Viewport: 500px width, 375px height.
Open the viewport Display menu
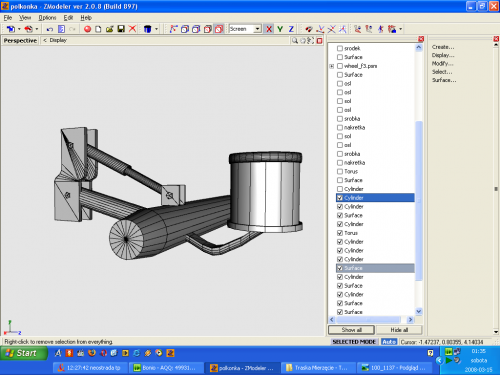58,40
